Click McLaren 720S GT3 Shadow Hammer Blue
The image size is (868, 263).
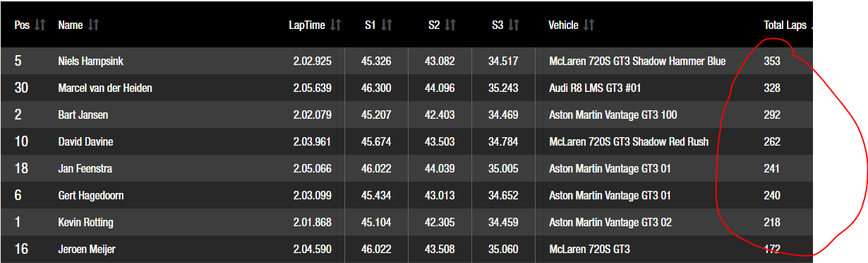click(x=637, y=62)
